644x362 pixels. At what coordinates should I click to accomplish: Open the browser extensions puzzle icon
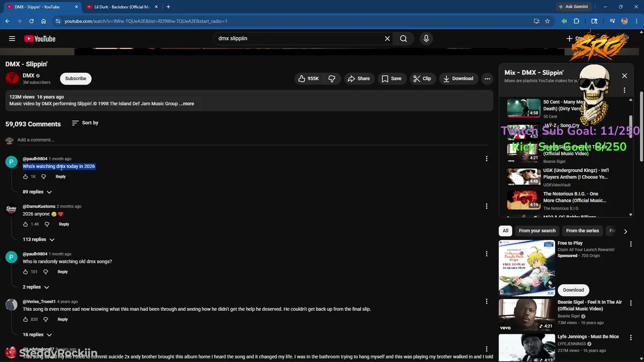pos(577,21)
